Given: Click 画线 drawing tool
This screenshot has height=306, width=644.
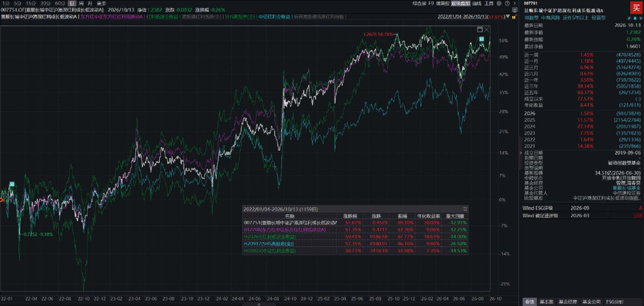Looking at the screenshot, I should click(477, 4).
